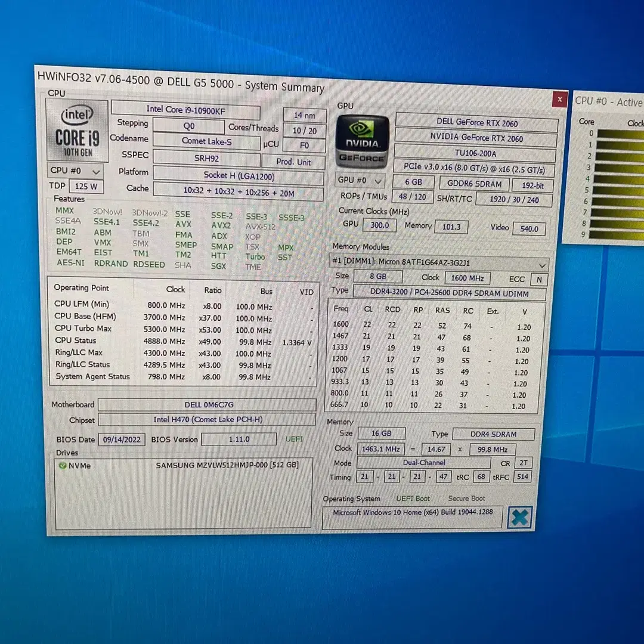This screenshot has height=644, width=644.
Task: Click the Intel H470 chipset field
Action: (208, 419)
